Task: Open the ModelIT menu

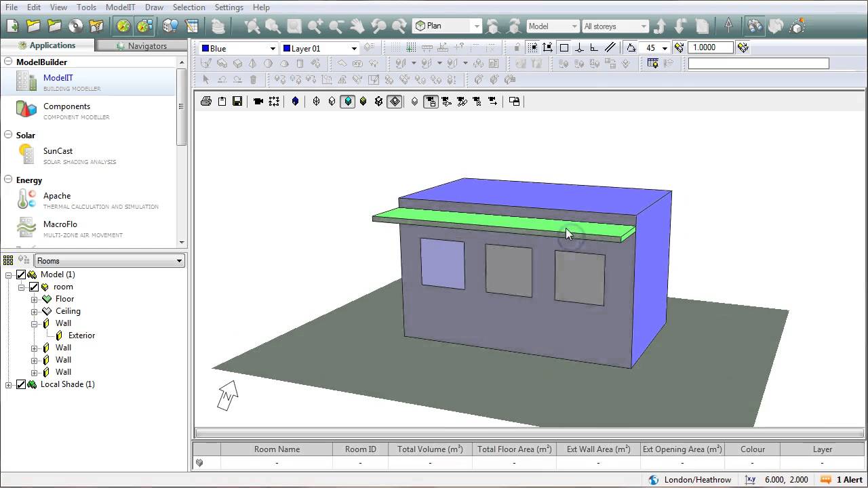Action: (120, 7)
